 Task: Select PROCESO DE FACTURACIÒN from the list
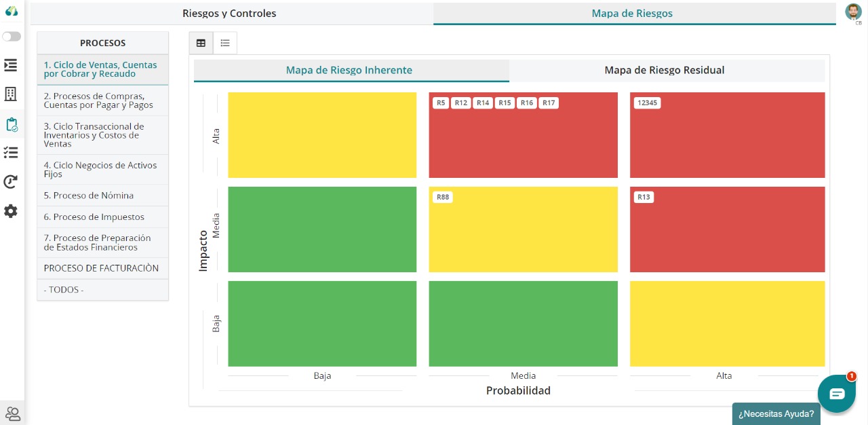pos(102,267)
